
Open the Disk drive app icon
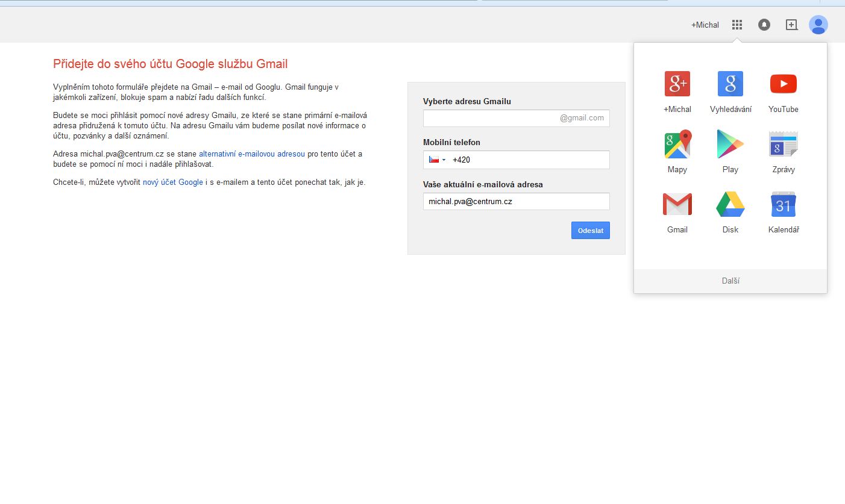(x=730, y=205)
